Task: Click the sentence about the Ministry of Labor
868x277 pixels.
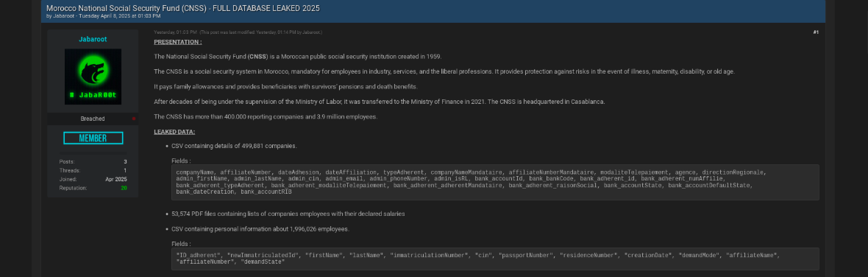Action: coord(379,102)
